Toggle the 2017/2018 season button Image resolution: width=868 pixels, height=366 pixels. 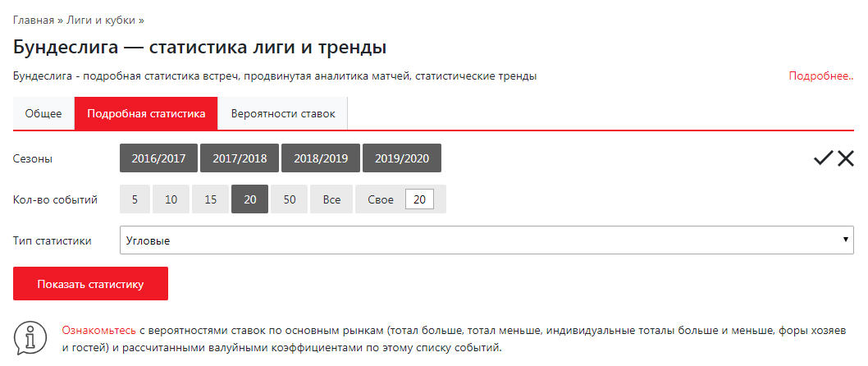point(240,158)
